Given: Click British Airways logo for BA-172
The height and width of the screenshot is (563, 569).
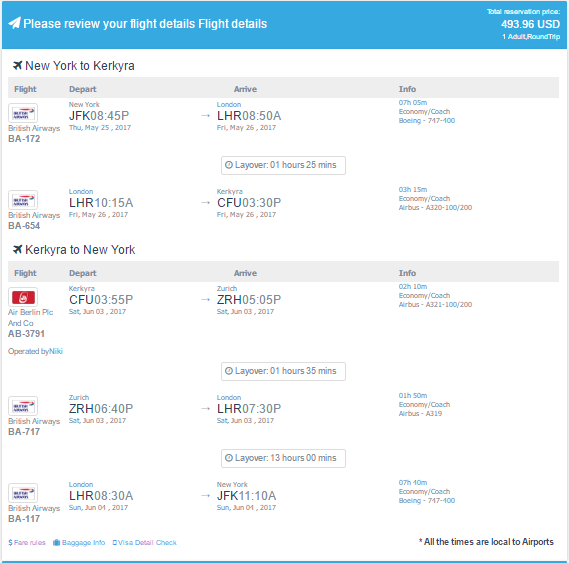Looking at the screenshot, I should 23,113.
